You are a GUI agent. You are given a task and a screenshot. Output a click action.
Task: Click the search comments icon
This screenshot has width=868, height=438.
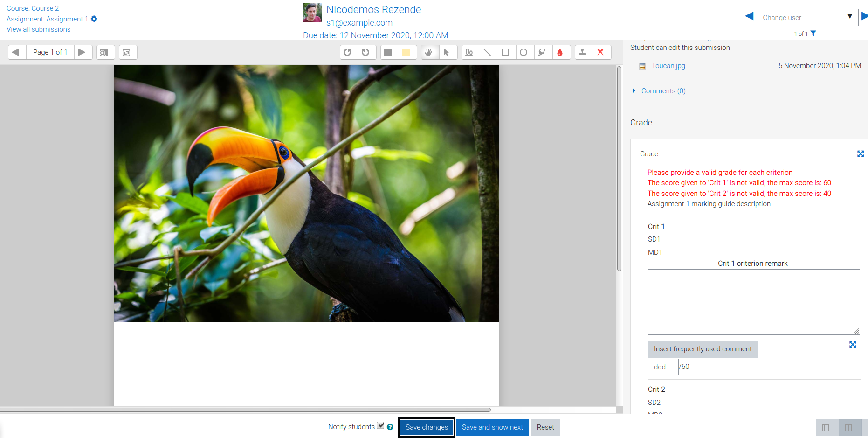pos(104,52)
